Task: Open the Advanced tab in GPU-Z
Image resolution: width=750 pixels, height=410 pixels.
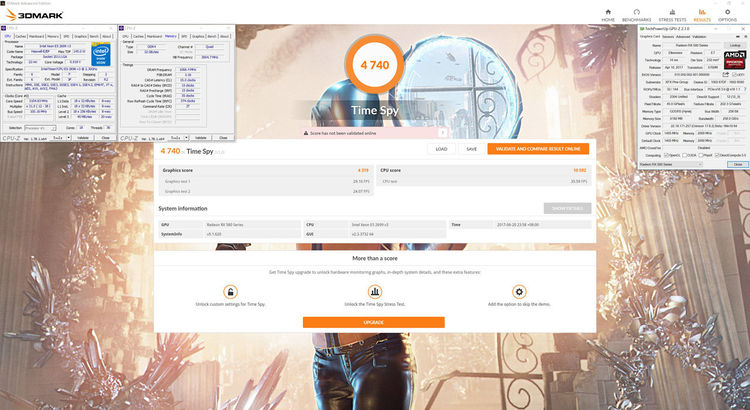Action: [x=683, y=37]
